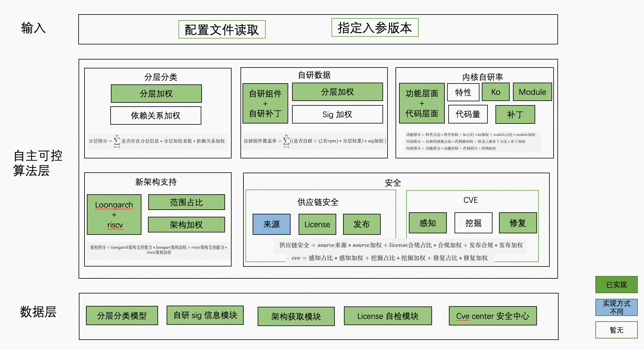
Task: Select the 范围占比 box
Action: point(186,202)
